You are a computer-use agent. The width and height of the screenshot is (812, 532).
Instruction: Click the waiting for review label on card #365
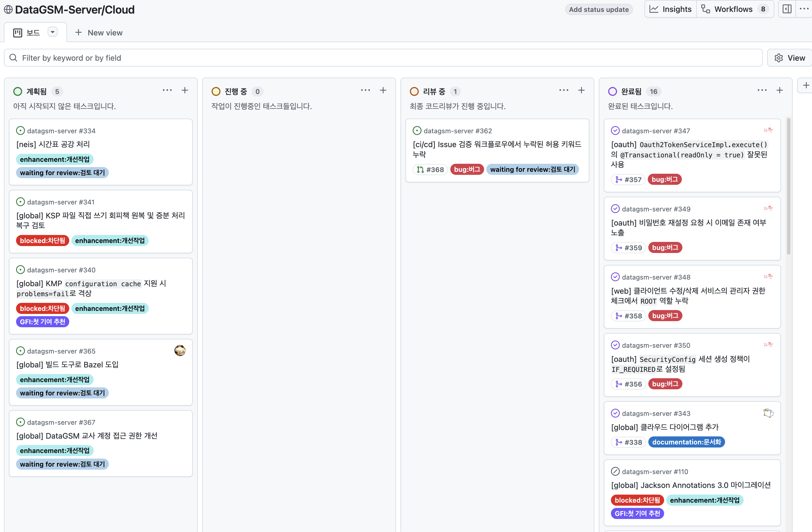click(x=62, y=393)
